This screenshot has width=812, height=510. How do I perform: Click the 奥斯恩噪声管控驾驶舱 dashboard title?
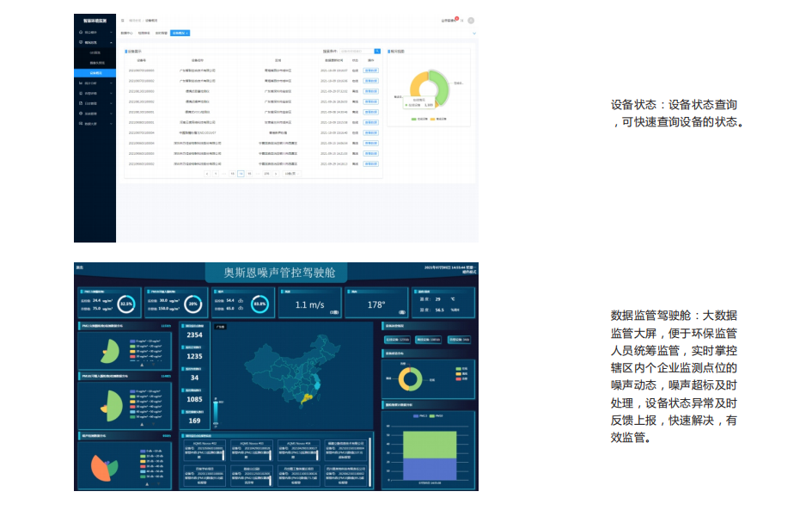point(279,273)
